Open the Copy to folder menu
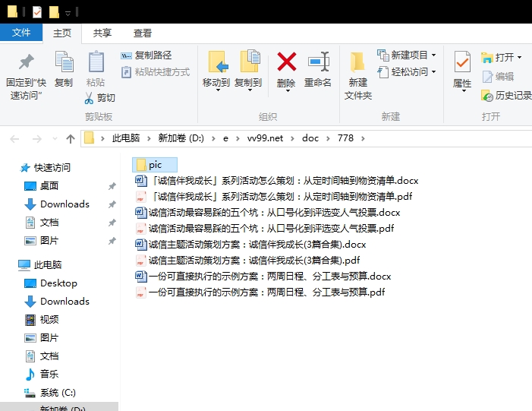Viewport: 532px width, 411px height. point(249,71)
